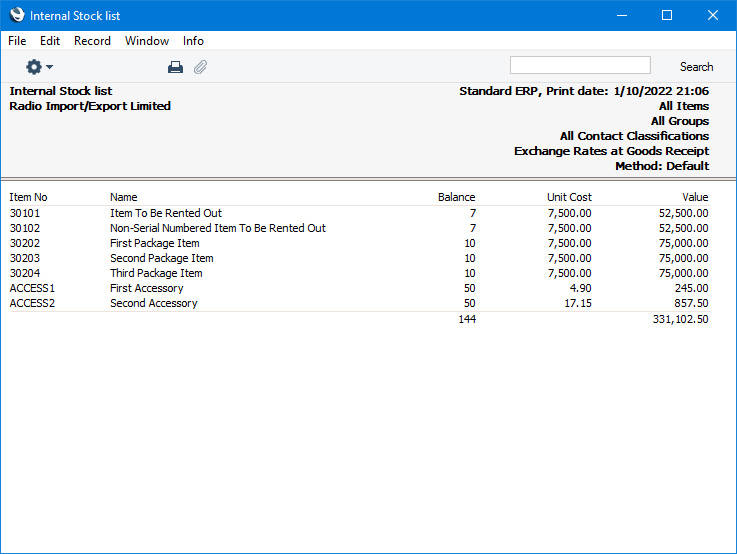This screenshot has height=554, width=737.
Task: Click the Item No column header
Action: 28,197
